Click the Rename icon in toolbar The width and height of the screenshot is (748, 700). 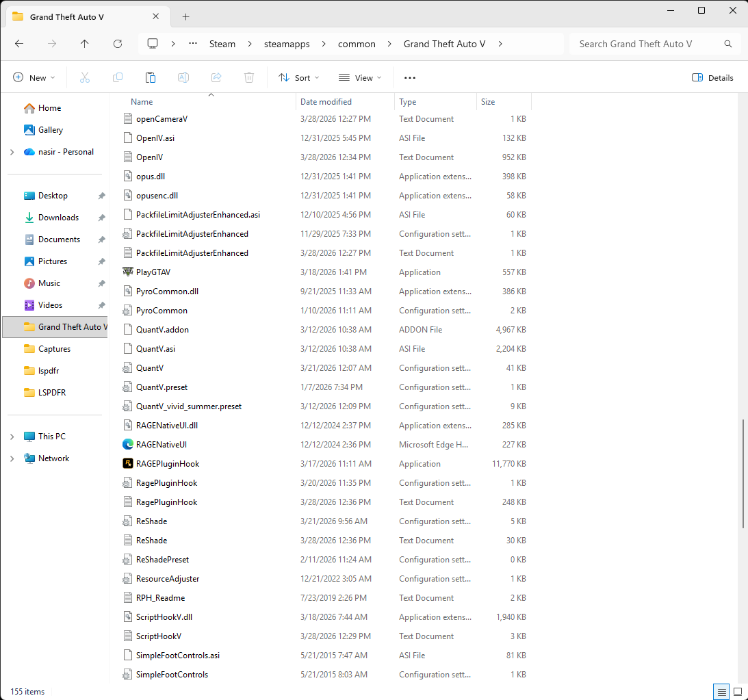click(183, 78)
